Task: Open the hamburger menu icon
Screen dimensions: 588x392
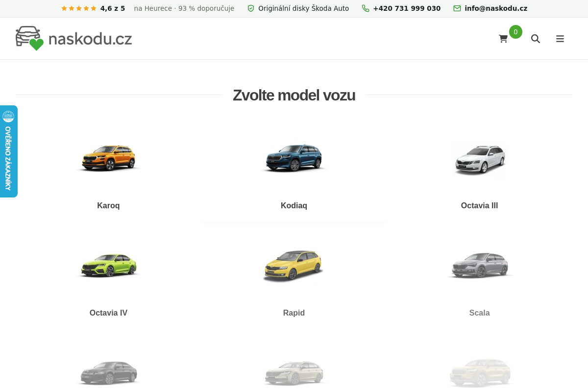Action: (560, 39)
